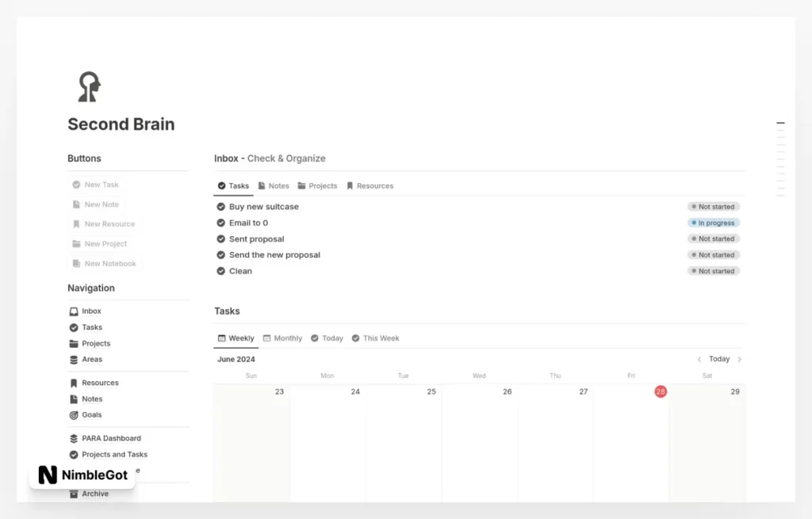This screenshot has height=519, width=812.
Task: Click the Projects folder icon in Navigation
Action: 74,344
